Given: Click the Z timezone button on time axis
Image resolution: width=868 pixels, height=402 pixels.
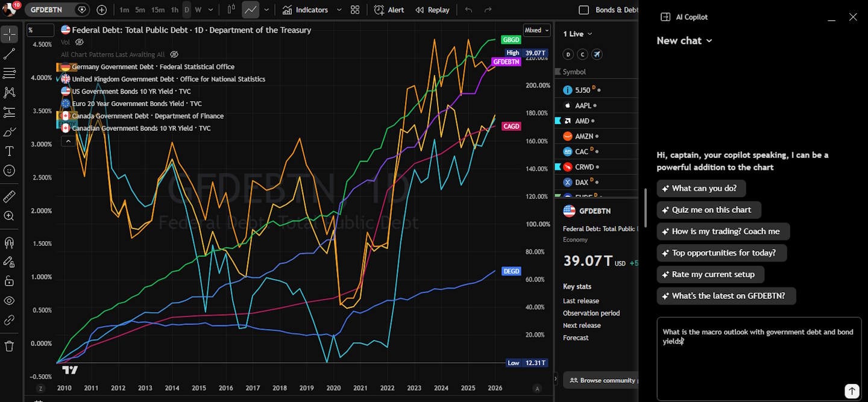Looking at the screenshot, I should pyautogui.click(x=40, y=389).
